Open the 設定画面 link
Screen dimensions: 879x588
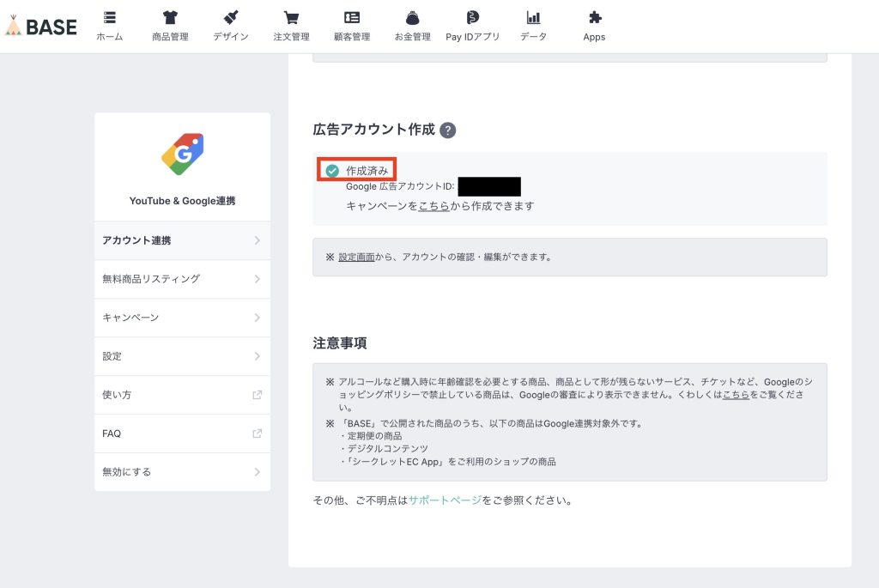click(356, 258)
